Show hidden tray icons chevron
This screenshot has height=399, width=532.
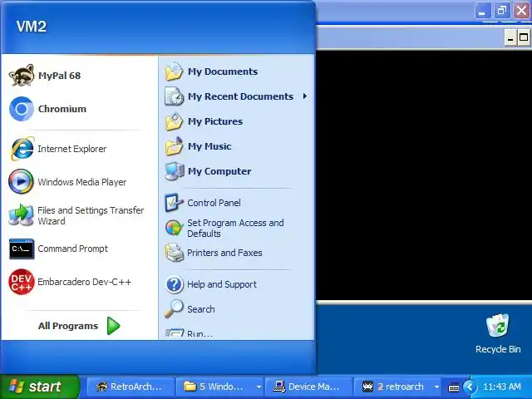coord(470,387)
